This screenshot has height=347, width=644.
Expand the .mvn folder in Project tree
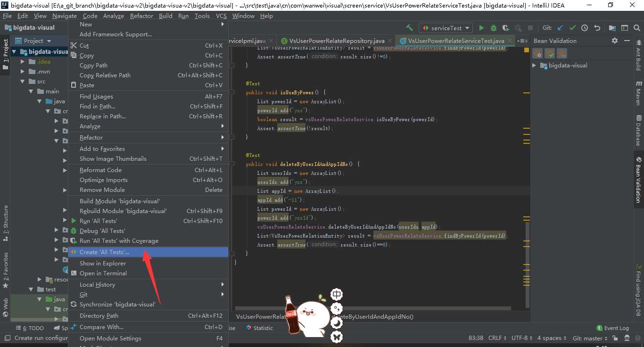(x=22, y=71)
